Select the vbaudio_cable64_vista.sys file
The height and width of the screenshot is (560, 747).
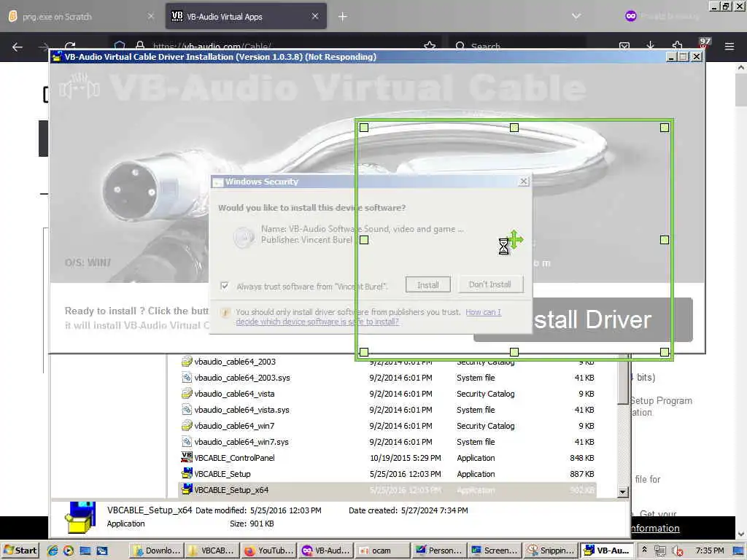pos(241,410)
